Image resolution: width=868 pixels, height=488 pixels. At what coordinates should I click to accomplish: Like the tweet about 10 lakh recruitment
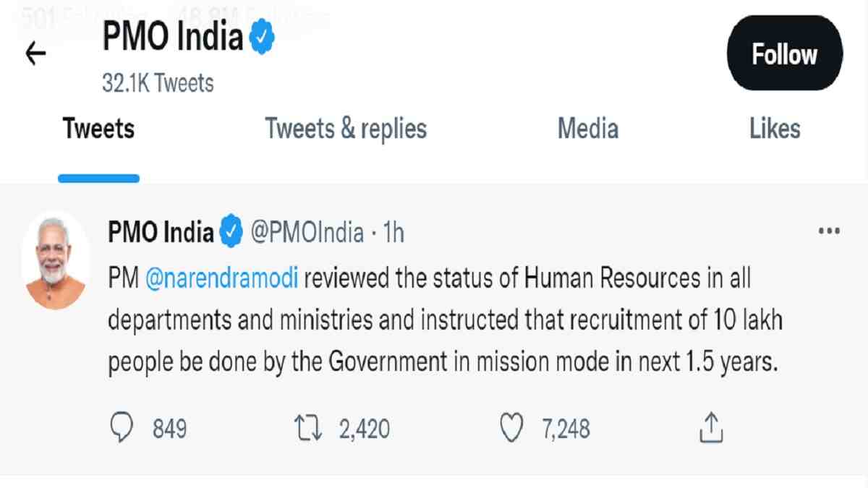513,427
